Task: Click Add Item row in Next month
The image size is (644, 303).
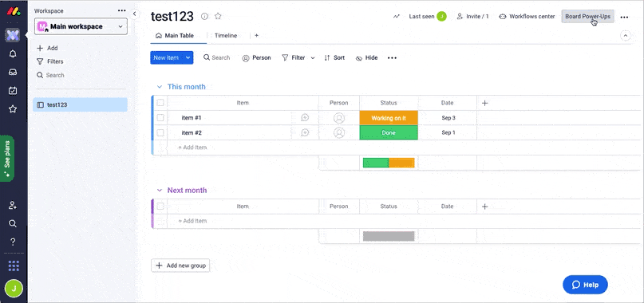Action: pos(192,221)
